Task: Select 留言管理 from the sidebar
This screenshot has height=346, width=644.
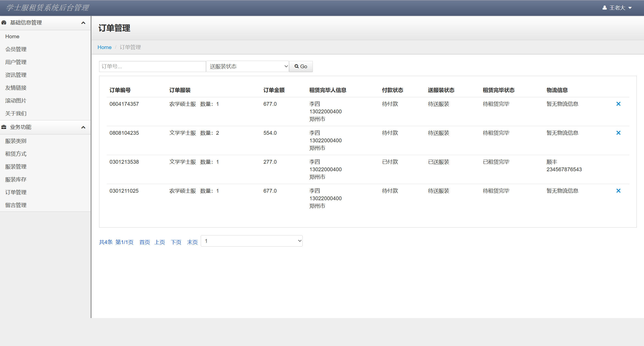Action: click(x=16, y=205)
